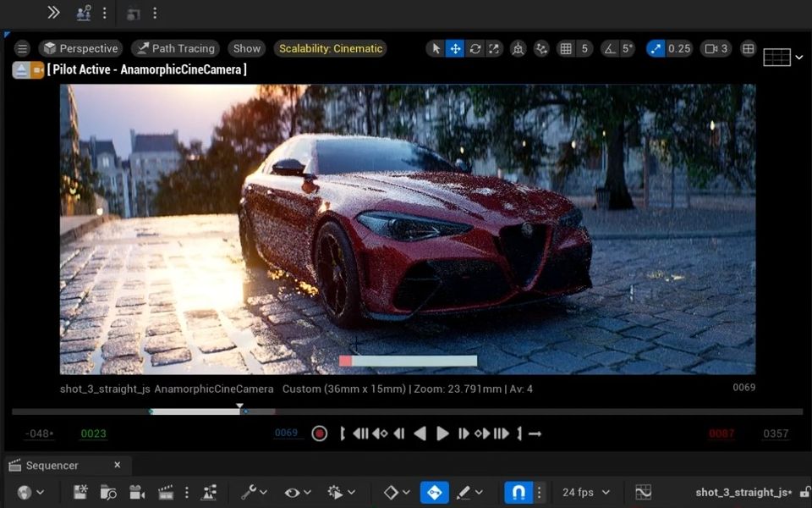Click the Find in Content Browser magnifying glass icon
The width and height of the screenshot is (812, 508).
(108, 492)
